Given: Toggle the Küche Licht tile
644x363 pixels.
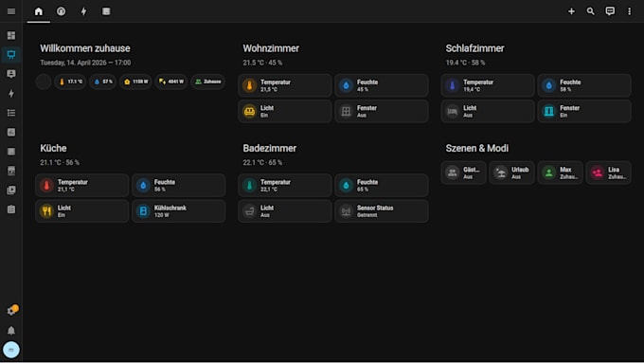Looking at the screenshot, I should [x=82, y=211].
